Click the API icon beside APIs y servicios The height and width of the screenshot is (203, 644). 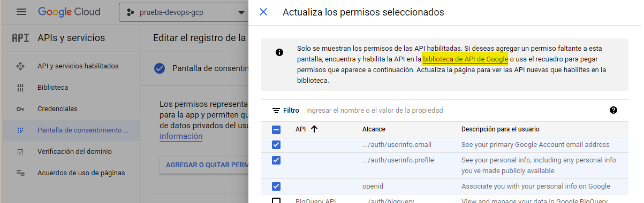20,38
